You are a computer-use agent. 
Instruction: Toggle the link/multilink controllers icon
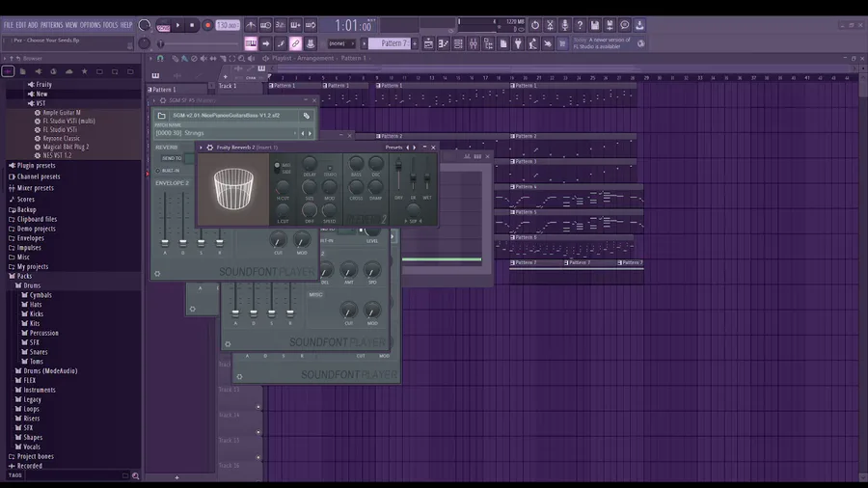pos(296,43)
